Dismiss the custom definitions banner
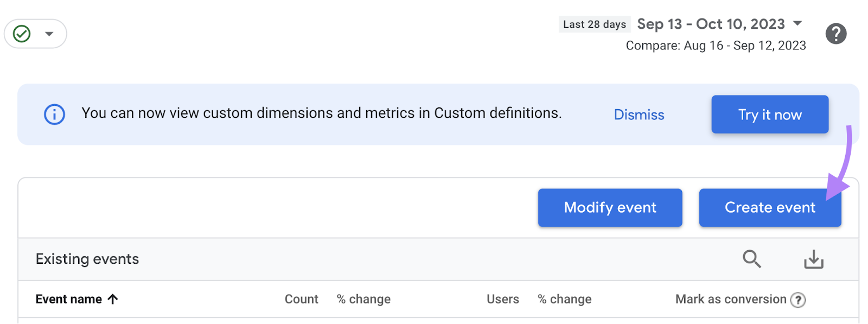This screenshot has width=868, height=324. pyautogui.click(x=639, y=115)
